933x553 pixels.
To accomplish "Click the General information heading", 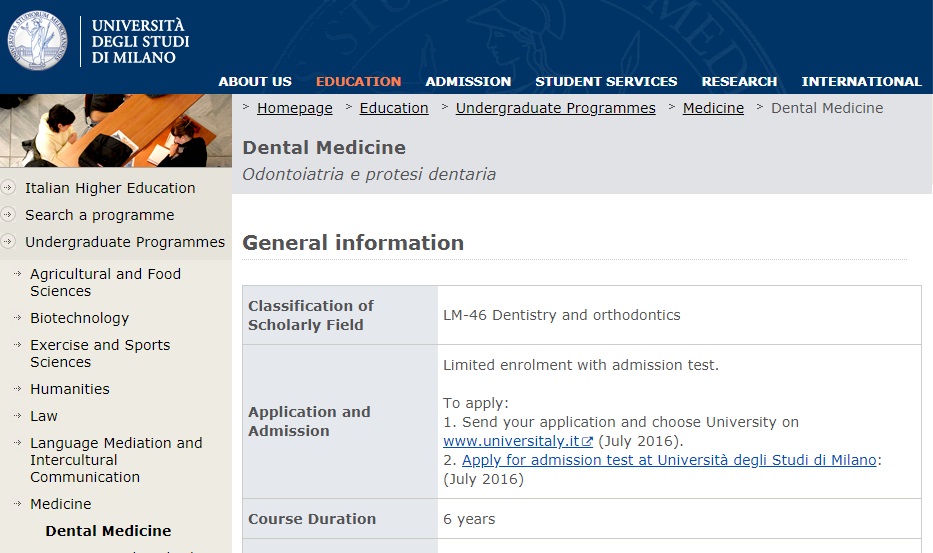I will 353,243.
